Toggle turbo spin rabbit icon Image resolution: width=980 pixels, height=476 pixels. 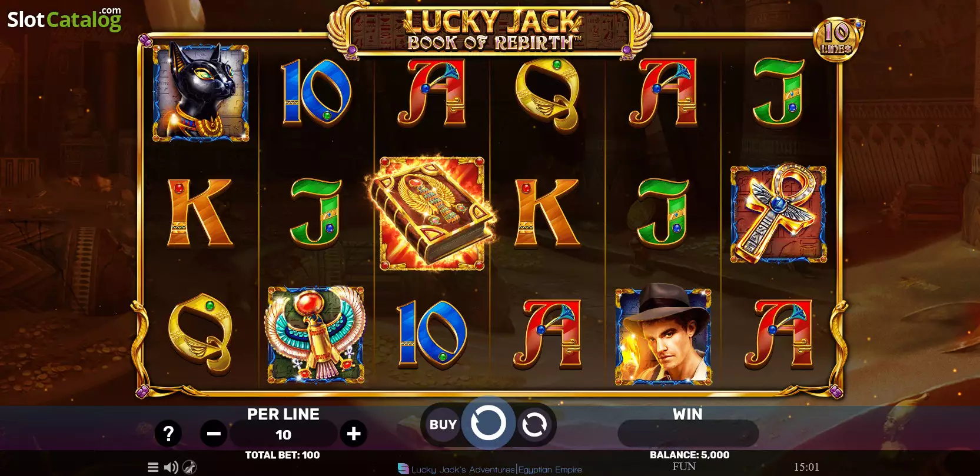tap(190, 467)
